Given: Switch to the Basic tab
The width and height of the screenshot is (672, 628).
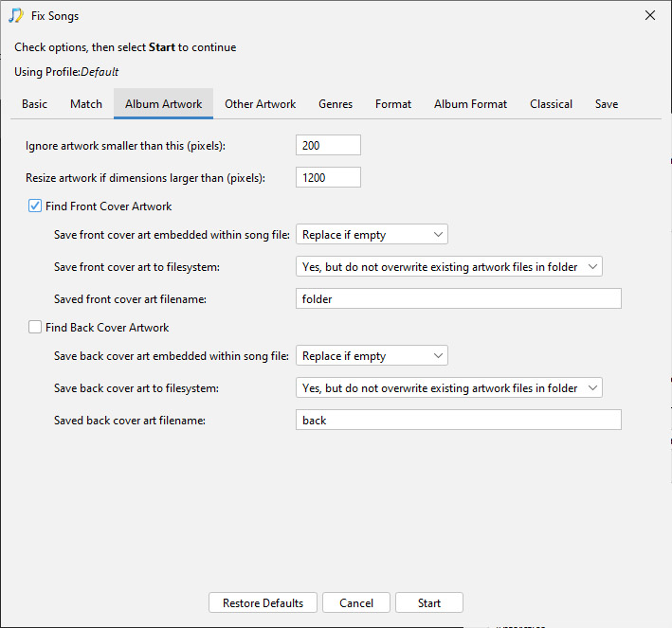Looking at the screenshot, I should point(34,104).
